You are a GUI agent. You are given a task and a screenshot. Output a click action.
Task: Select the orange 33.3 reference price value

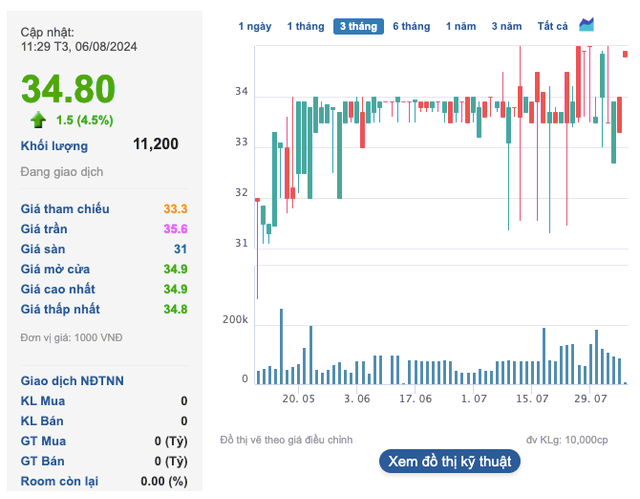[175, 209]
